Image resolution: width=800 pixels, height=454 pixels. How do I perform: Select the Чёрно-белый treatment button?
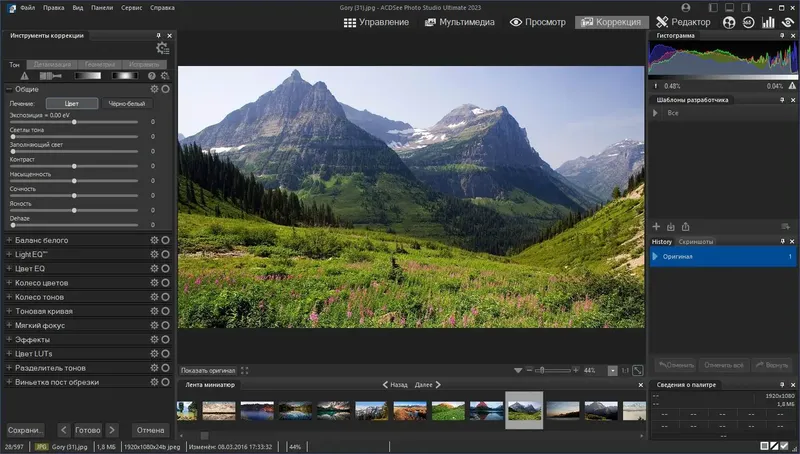(x=127, y=104)
